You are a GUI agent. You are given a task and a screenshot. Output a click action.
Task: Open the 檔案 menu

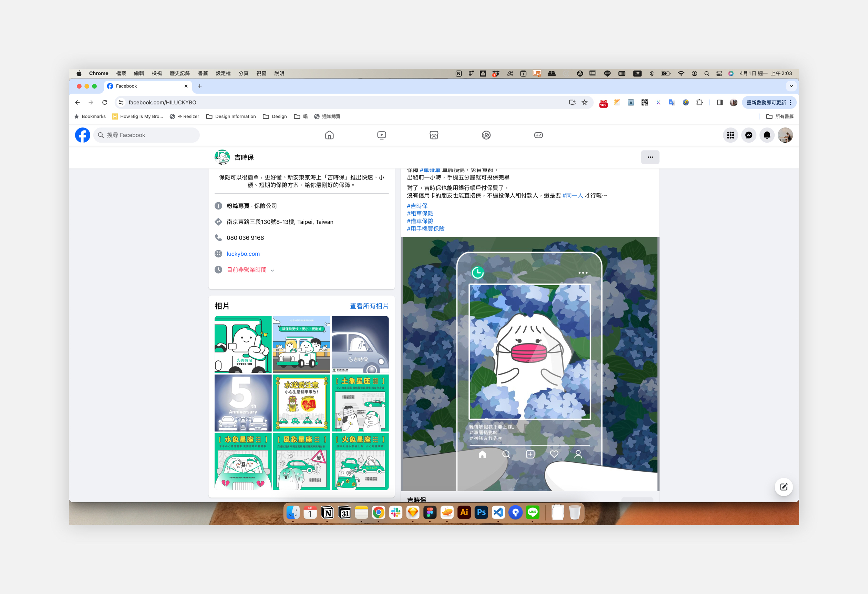pos(121,74)
